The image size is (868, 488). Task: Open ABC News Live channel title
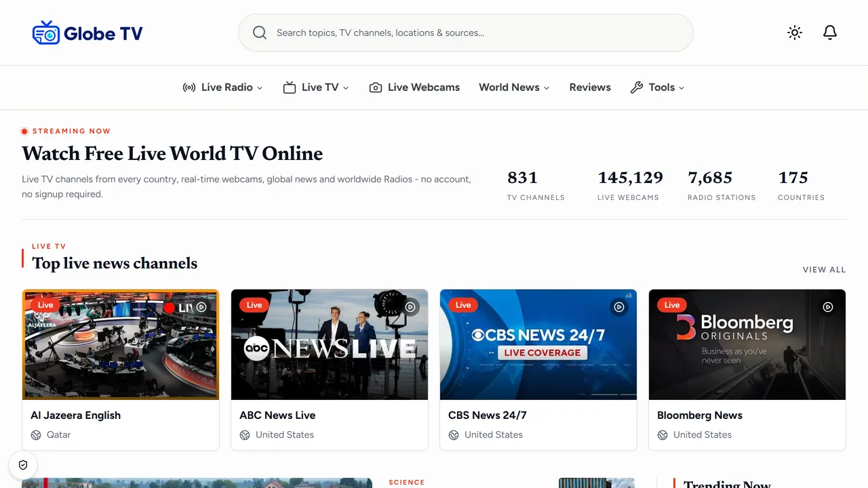click(x=277, y=415)
